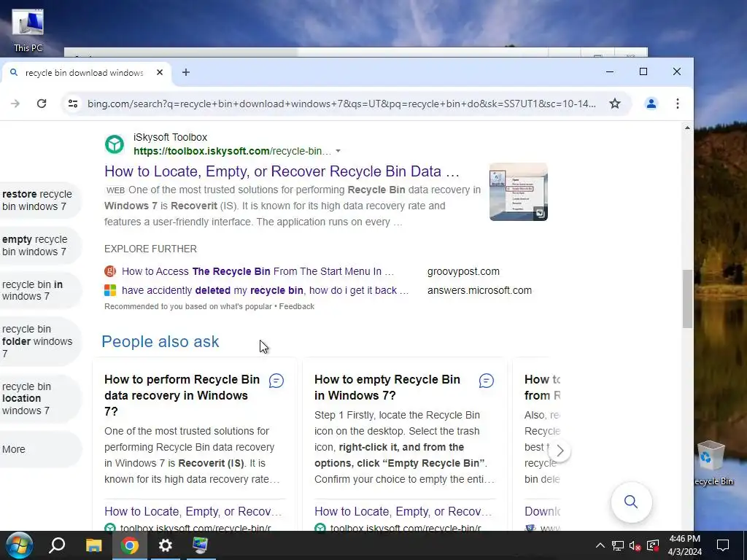Open the toolbox.iskysoft.com green URL link

click(x=232, y=151)
